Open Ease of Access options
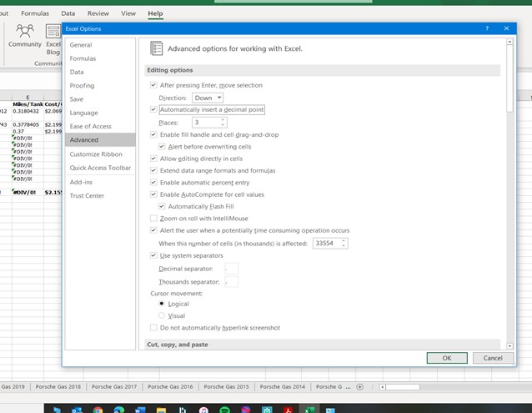Screen dimensions: 532x413 pyautogui.click(x=100, y=126)
